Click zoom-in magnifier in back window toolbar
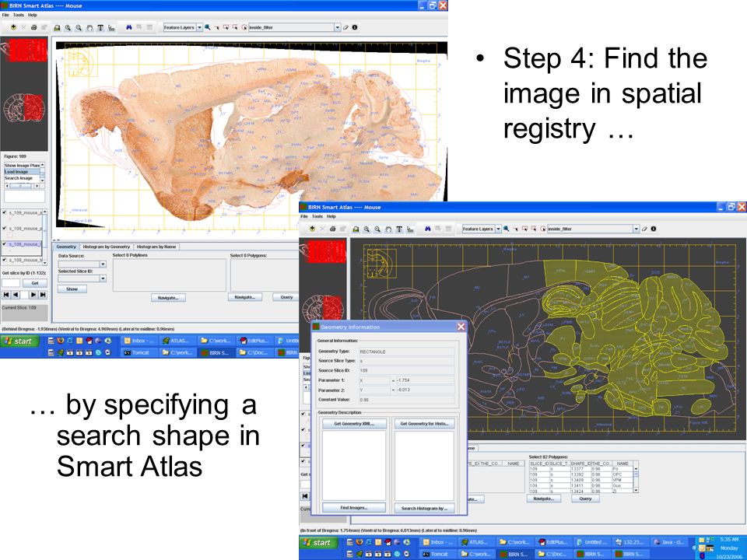The image size is (747, 560). pyautogui.click(x=68, y=28)
